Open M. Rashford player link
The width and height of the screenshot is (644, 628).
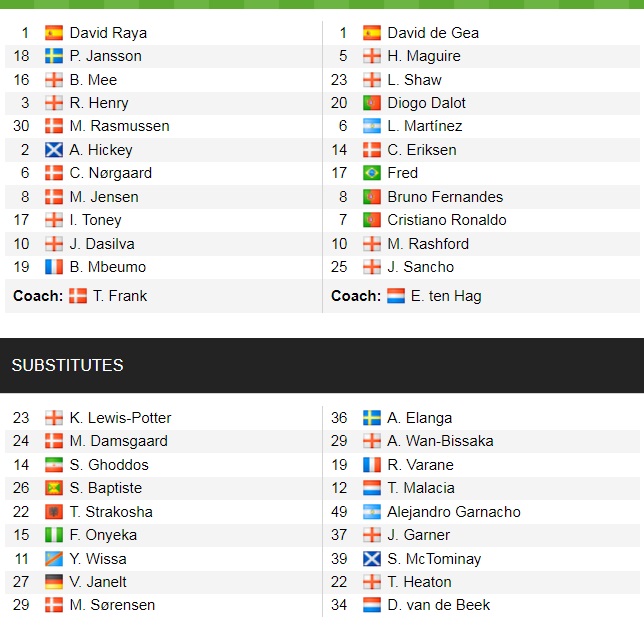pos(428,244)
